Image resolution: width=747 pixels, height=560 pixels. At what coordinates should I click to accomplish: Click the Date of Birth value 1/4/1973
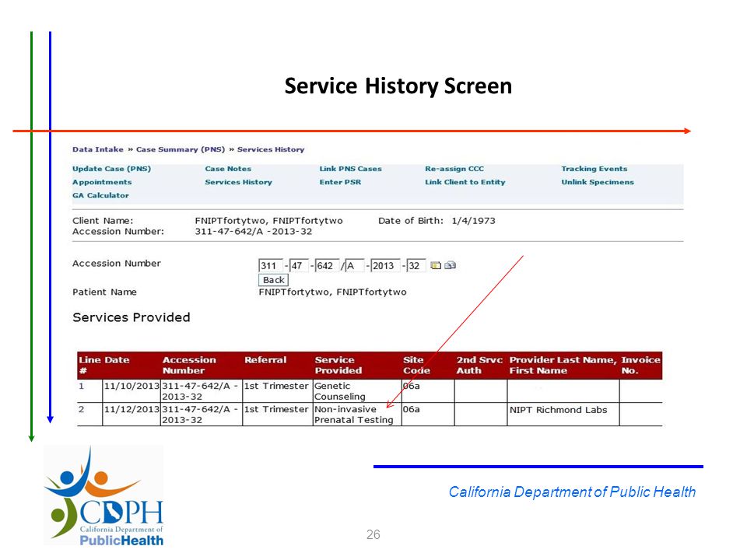[x=474, y=221]
